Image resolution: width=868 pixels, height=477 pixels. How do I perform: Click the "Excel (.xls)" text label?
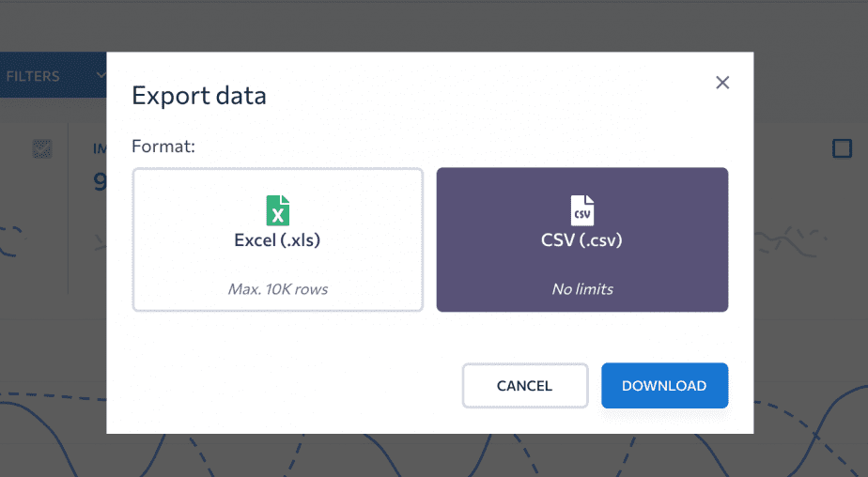pyautogui.click(x=277, y=240)
